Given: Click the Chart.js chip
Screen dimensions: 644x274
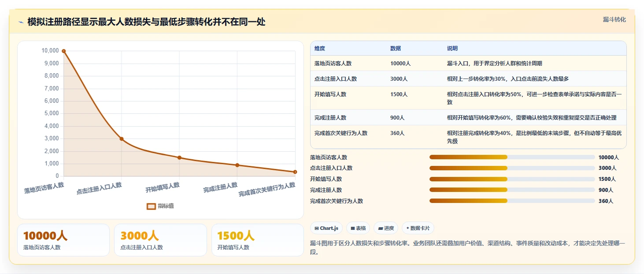Looking at the screenshot, I should click(x=326, y=228).
